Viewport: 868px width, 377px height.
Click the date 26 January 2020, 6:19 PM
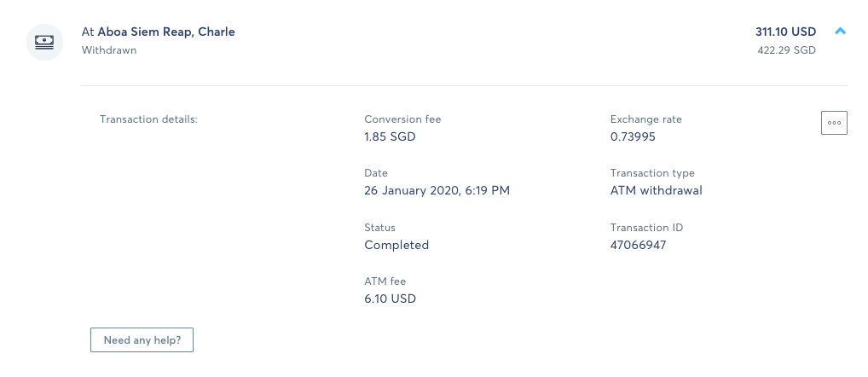pos(437,190)
